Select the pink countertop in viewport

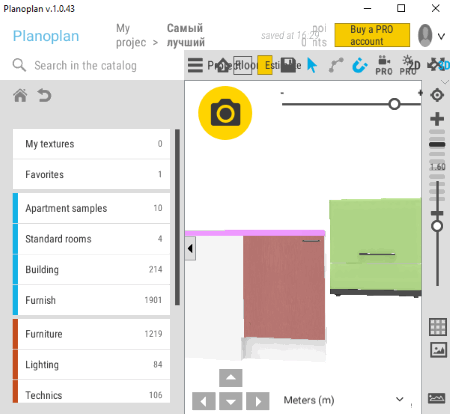[x=255, y=233]
